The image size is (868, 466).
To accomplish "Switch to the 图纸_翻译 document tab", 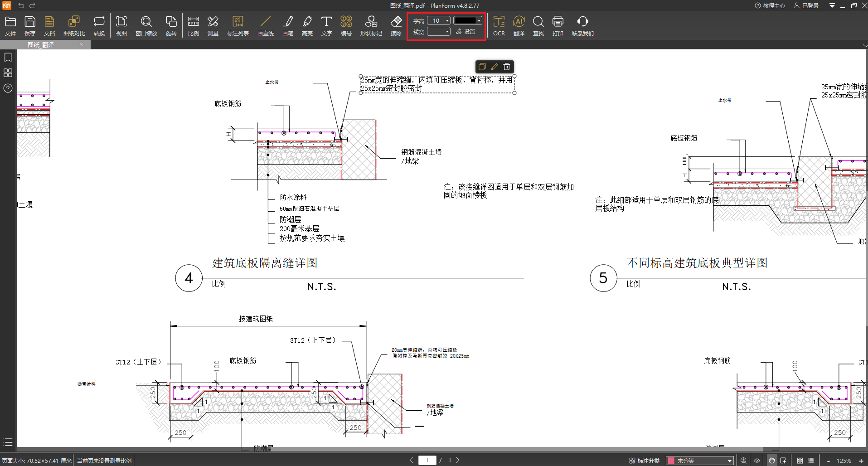I will (x=41, y=45).
